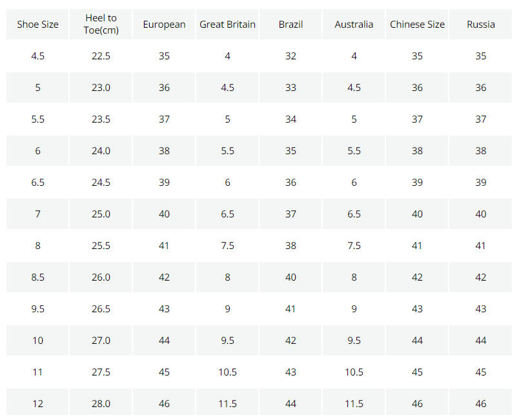
Task: Select shoe size 6.5 cell
Action: point(37,183)
